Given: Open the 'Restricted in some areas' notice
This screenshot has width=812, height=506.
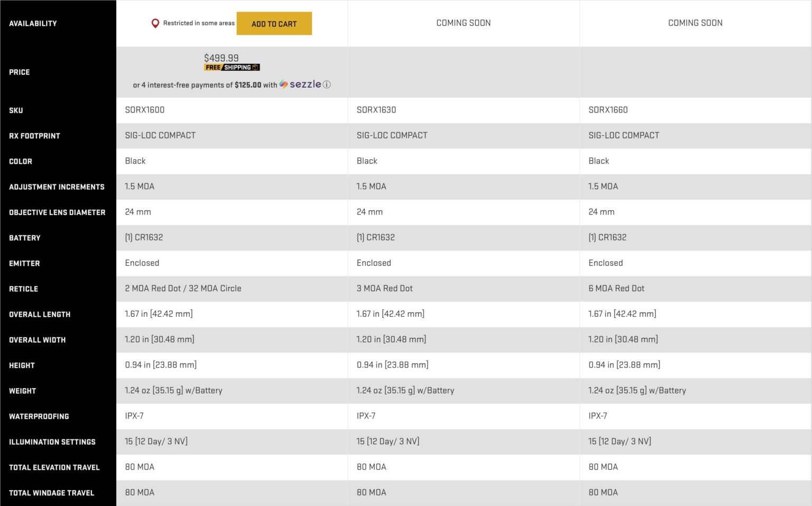Looking at the screenshot, I should coord(198,23).
